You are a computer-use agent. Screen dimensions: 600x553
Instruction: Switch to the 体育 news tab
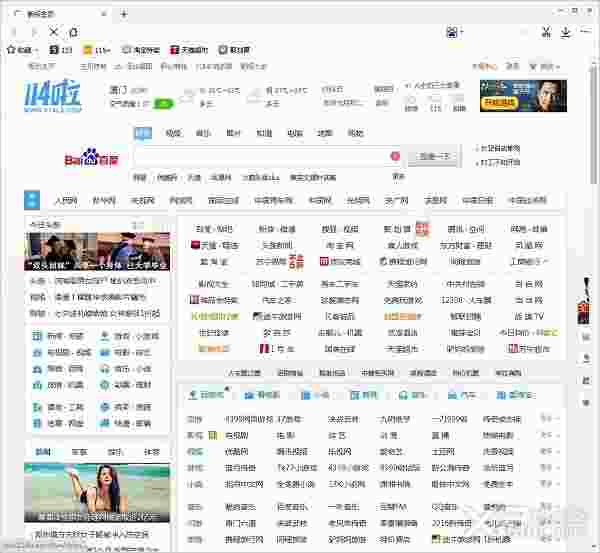[x=152, y=452]
